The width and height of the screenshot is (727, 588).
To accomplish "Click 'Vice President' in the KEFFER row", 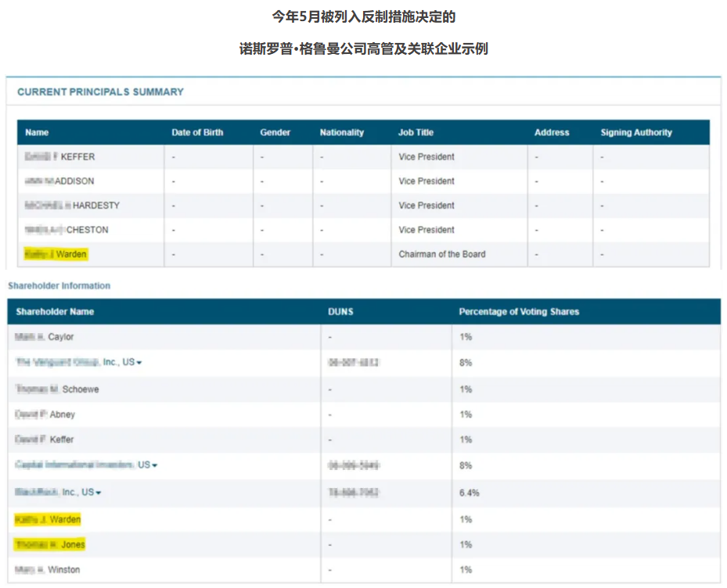I will 426,156.
